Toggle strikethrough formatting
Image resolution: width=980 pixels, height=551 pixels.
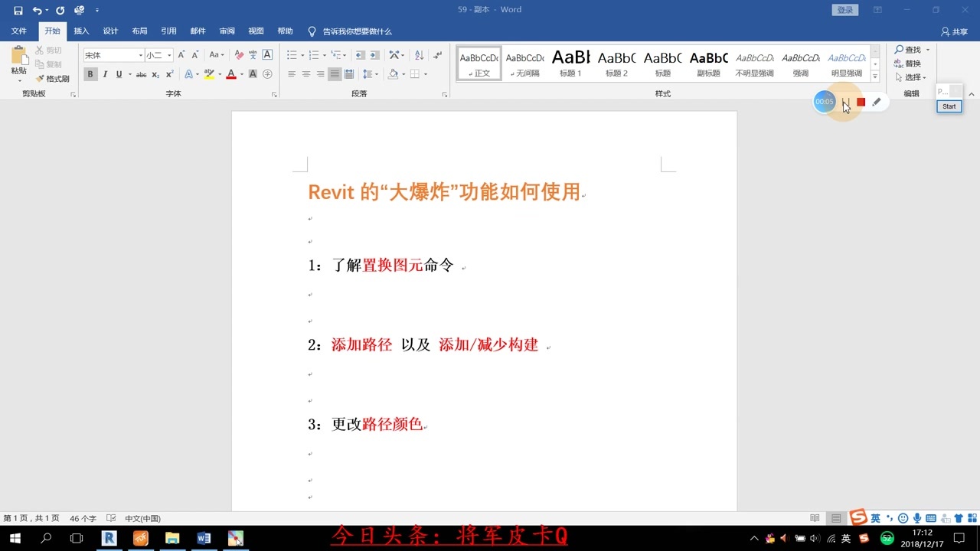[x=141, y=74]
